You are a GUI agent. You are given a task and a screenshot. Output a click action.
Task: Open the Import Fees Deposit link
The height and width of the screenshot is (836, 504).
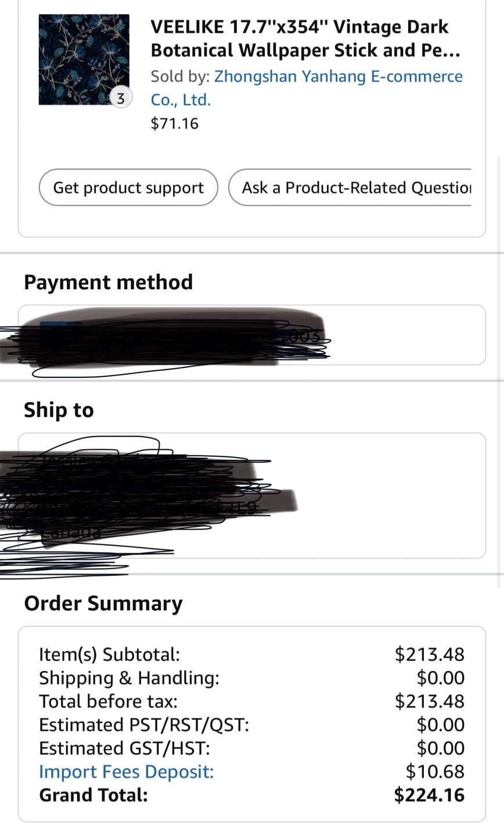[x=127, y=772]
